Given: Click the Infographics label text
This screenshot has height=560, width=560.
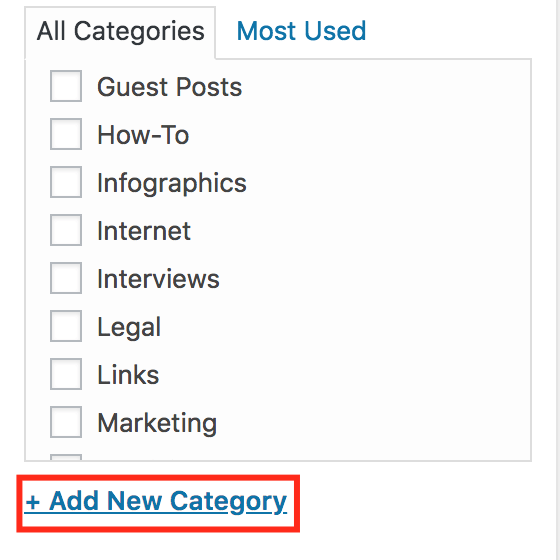Looking at the screenshot, I should point(172,184).
